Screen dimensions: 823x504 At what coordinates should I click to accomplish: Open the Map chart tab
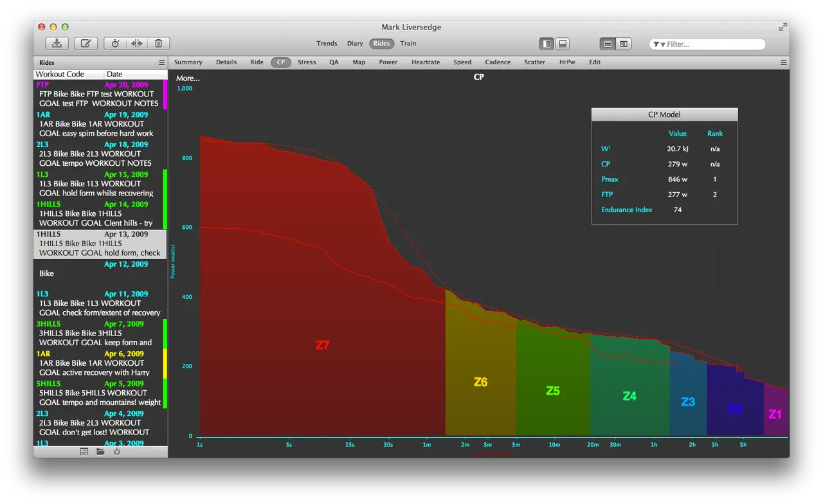click(x=359, y=62)
